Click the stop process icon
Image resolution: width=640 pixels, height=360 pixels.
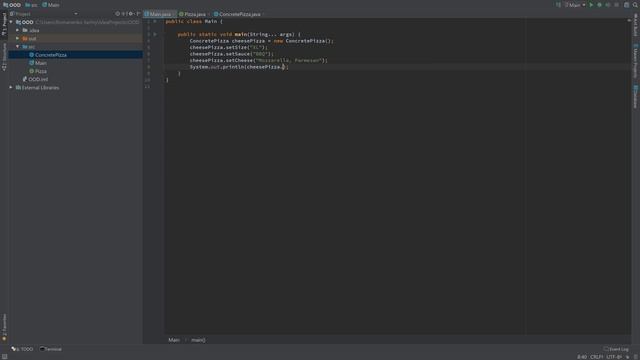(617, 5)
